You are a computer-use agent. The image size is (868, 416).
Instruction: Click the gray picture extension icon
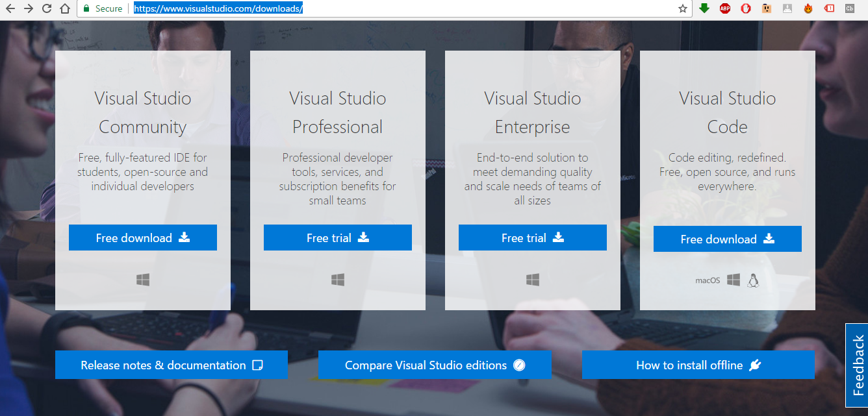(x=787, y=8)
